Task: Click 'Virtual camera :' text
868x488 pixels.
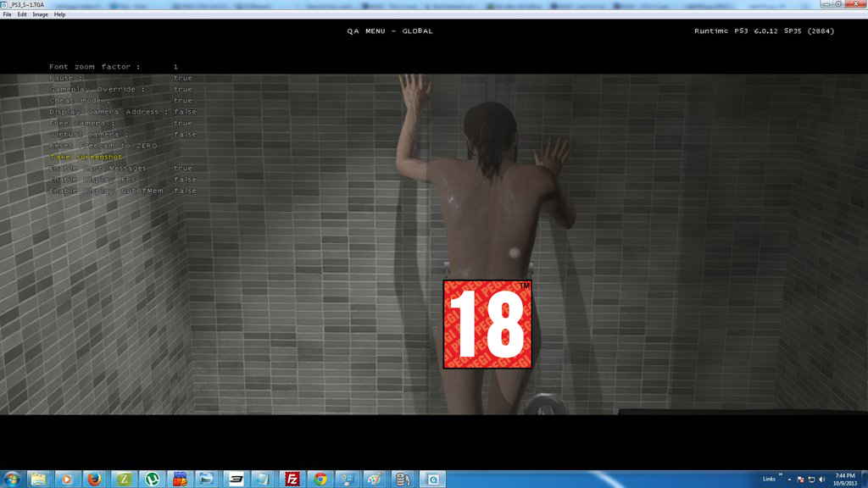Action: point(88,135)
